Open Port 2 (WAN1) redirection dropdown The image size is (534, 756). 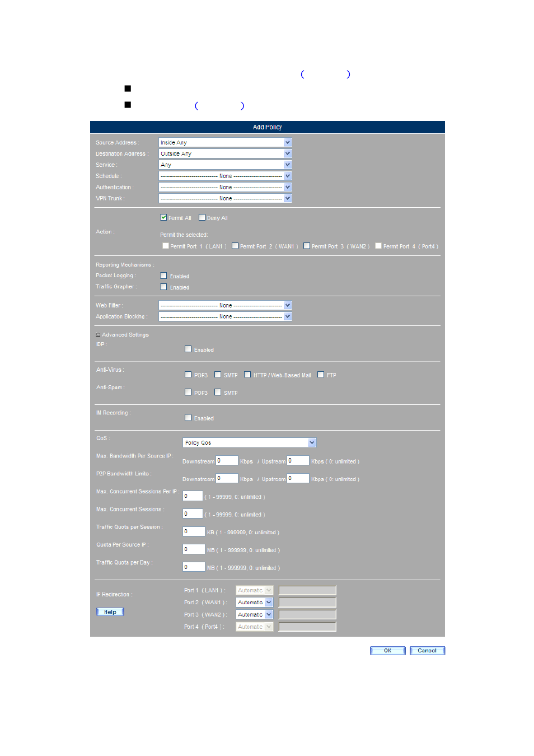254,603
